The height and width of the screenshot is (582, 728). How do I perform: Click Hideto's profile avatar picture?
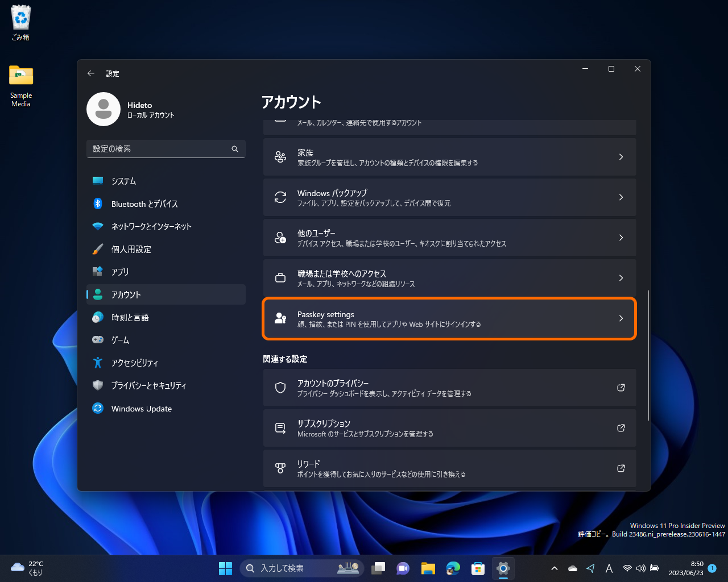(104, 109)
